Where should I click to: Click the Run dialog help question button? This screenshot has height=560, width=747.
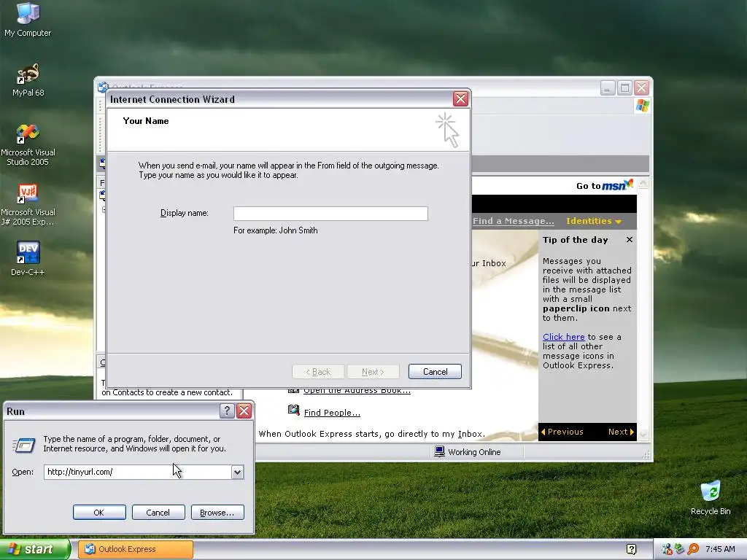click(x=227, y=411)
